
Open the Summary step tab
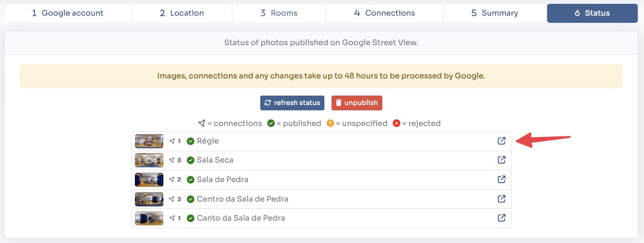point(495,13)
